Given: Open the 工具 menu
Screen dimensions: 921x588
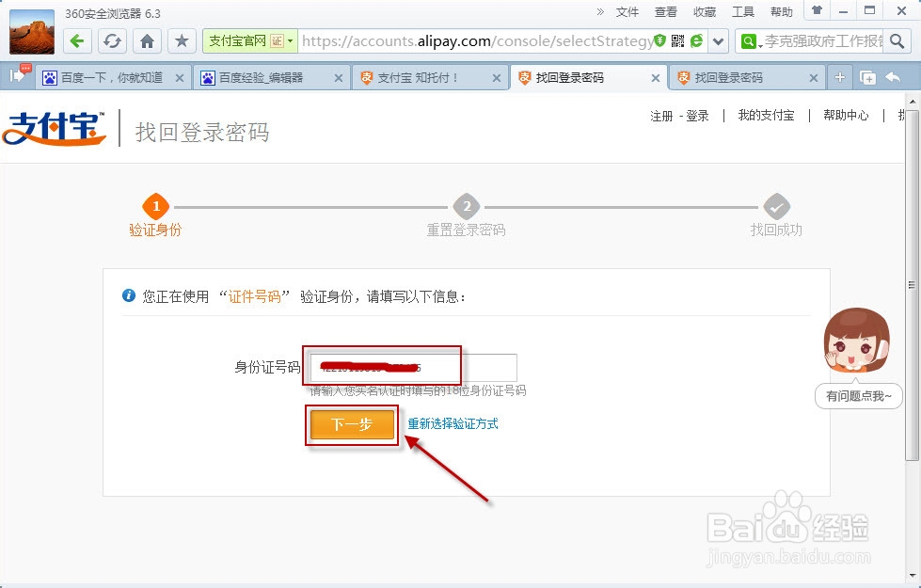Looking at the screenshot, I should point(743,12).
